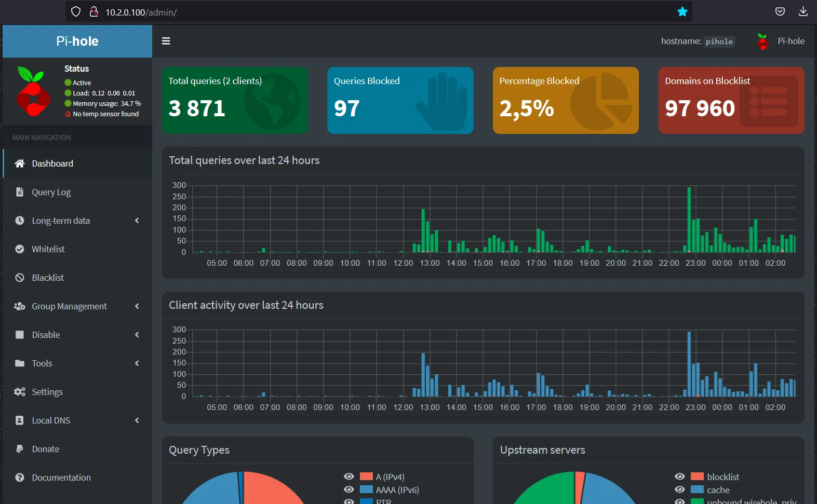This screenshot has height=504, width=817.
Task: Expand the Long-term data submenu
Action: tap(77, 221)
